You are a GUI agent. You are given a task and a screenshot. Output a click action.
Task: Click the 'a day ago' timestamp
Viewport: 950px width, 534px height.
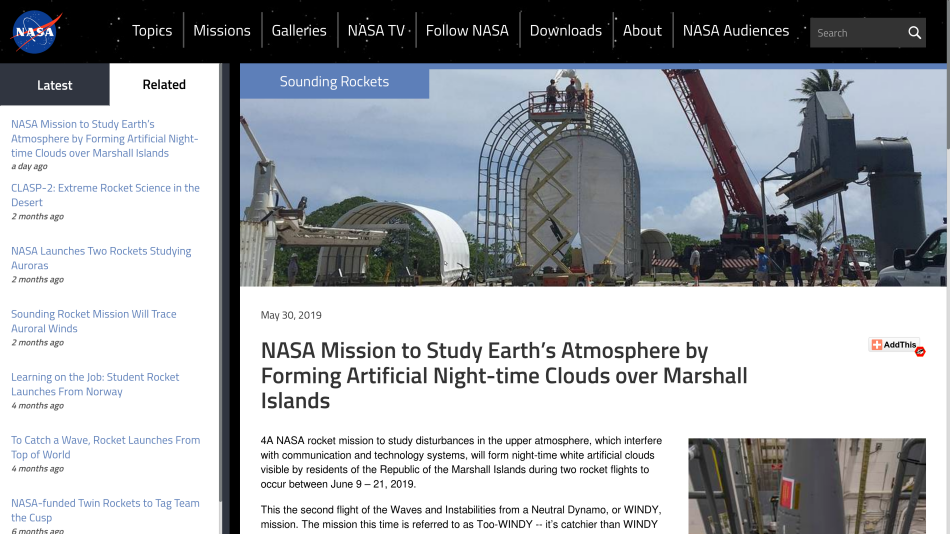[x=29, y=166]
